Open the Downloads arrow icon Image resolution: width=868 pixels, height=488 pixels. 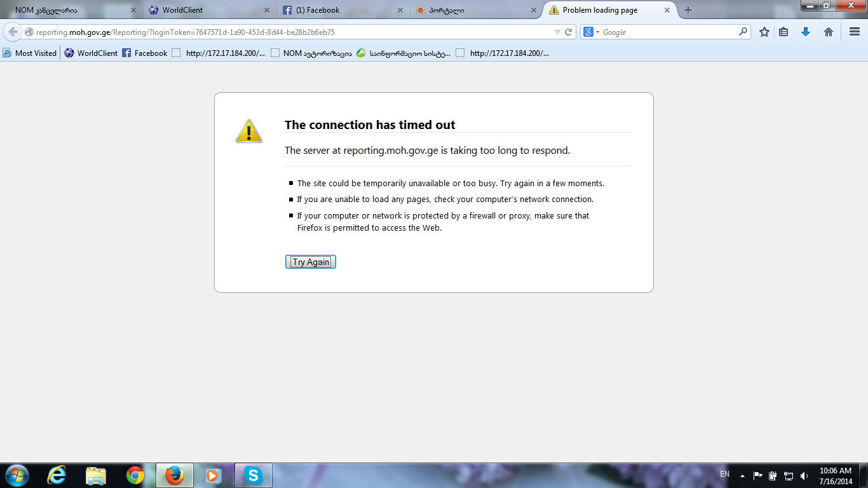[x=806, y=32]
